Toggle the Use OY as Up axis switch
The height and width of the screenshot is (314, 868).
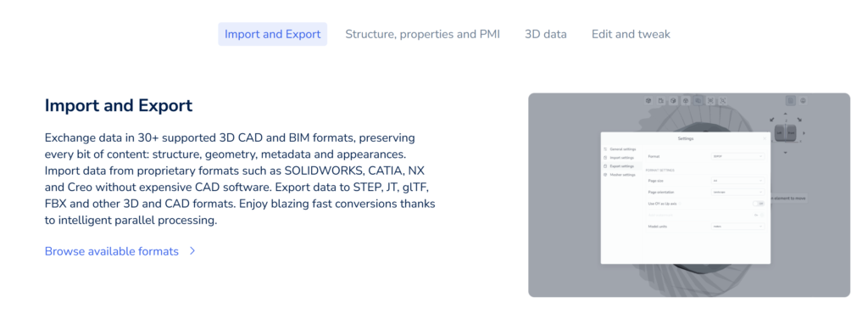click(759, 203)
